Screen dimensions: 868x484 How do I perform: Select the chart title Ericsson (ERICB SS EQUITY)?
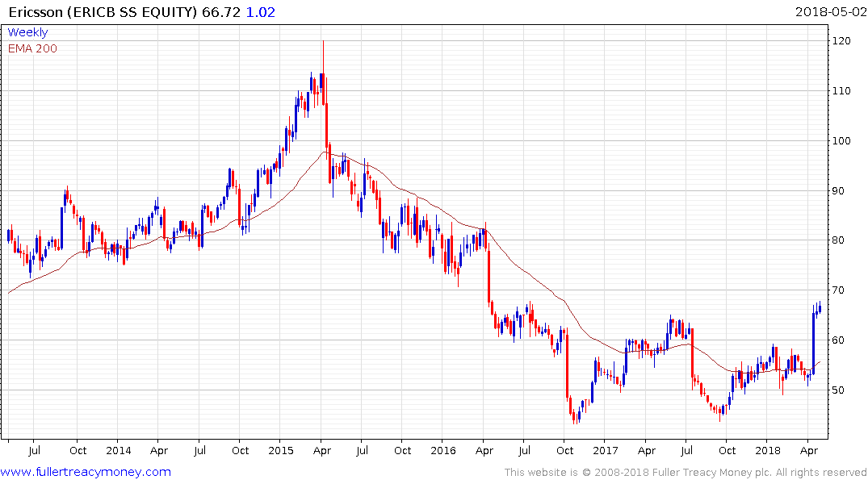[x=103, y=12]
